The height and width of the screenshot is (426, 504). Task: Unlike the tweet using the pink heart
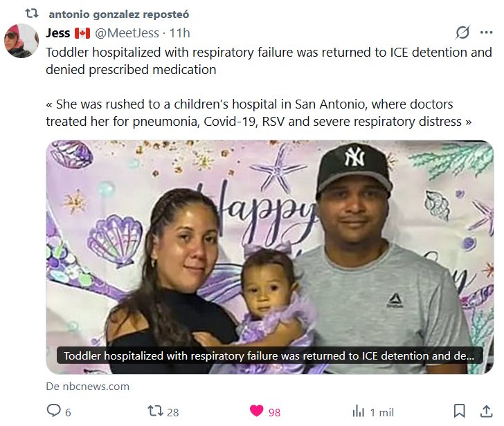257,411
